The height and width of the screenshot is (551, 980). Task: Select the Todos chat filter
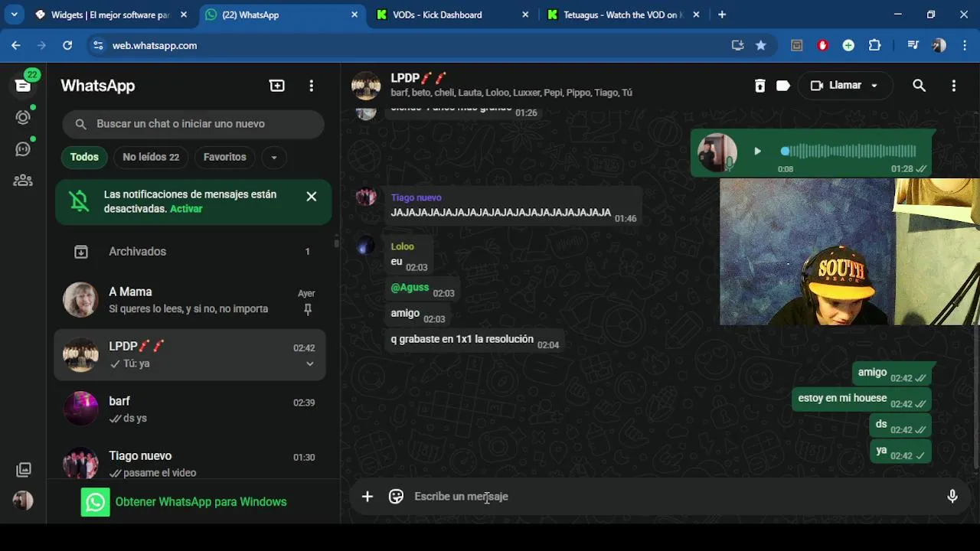tap(84, 157)
